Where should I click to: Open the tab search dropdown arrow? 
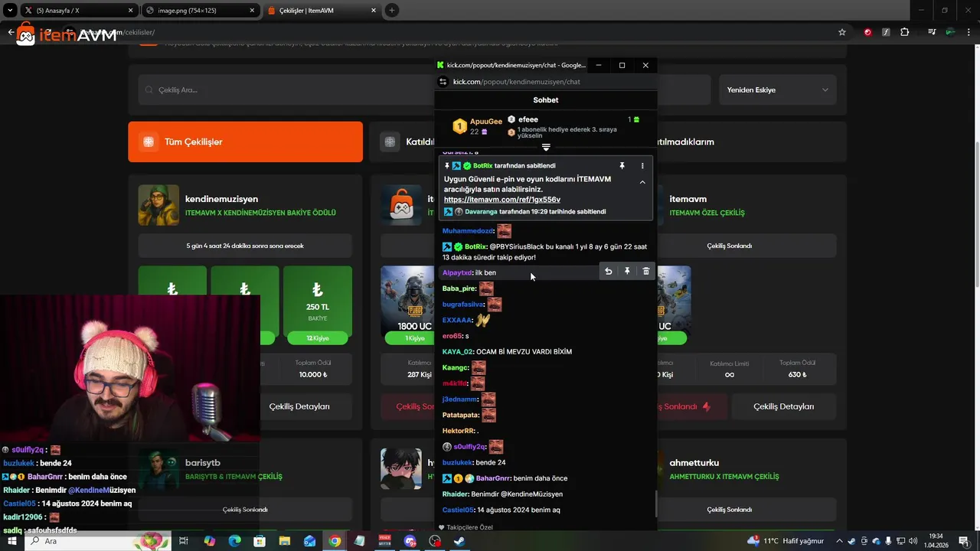point(9,11)
